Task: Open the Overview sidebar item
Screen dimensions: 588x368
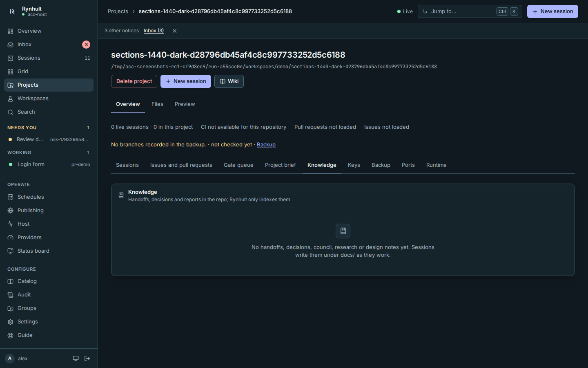Action: (49, 31)
